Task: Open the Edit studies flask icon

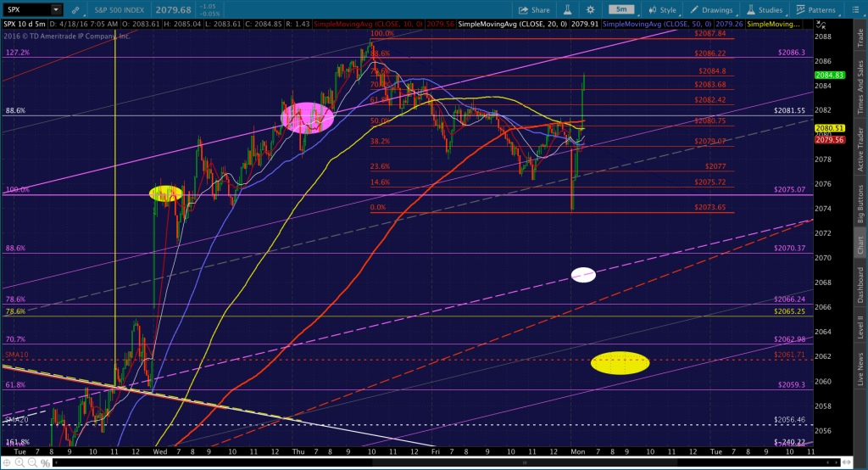Action: point(567,10)
